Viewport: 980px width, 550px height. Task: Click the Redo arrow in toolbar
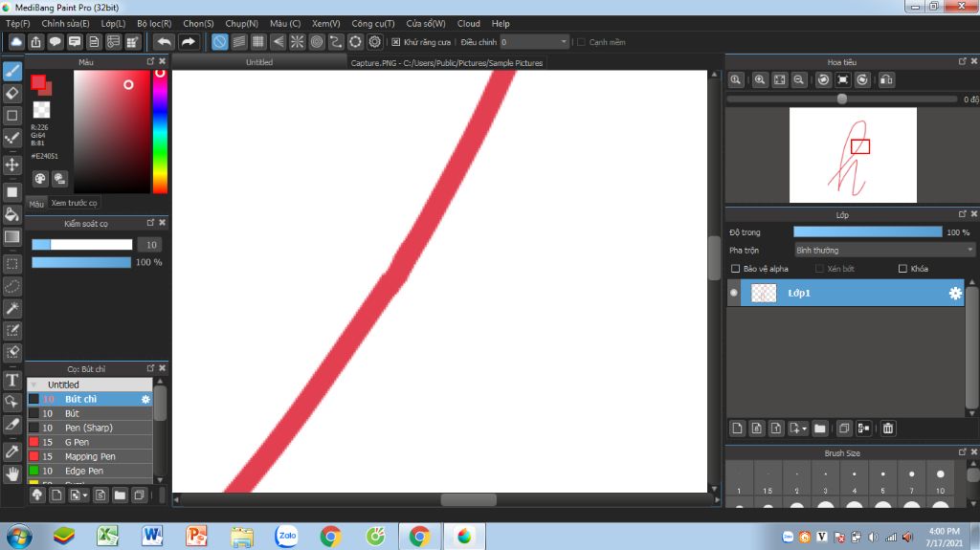pyautogui.click(x=189, y=42)
